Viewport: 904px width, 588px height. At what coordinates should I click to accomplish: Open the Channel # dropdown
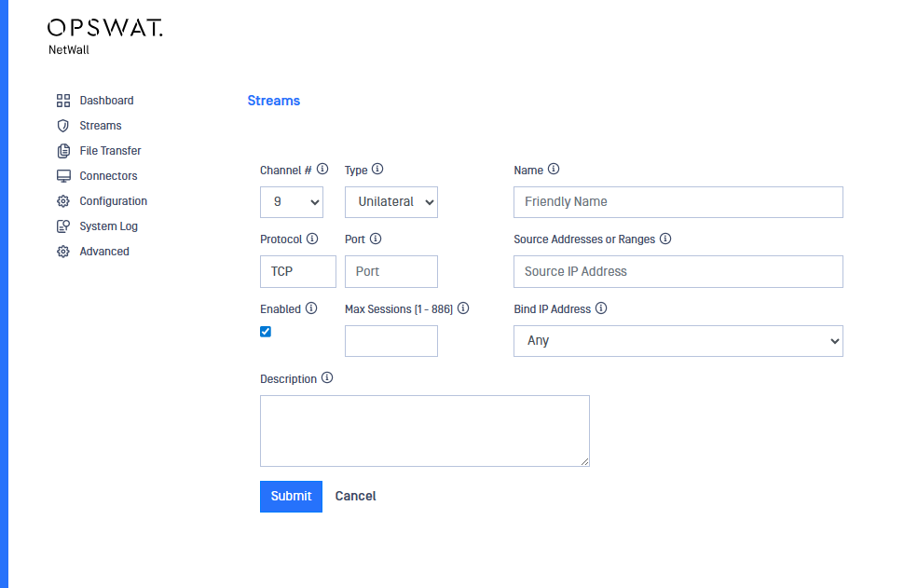pyautogui.click(x=292, y=202)
